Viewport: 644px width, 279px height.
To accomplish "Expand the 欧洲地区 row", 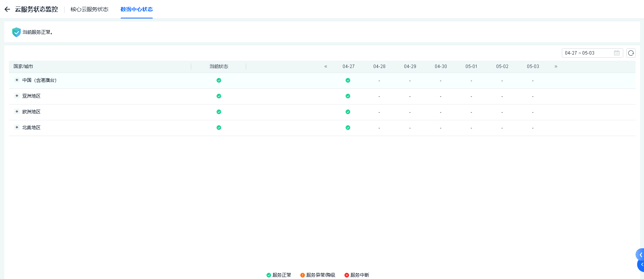I will [x=17, y=112].
